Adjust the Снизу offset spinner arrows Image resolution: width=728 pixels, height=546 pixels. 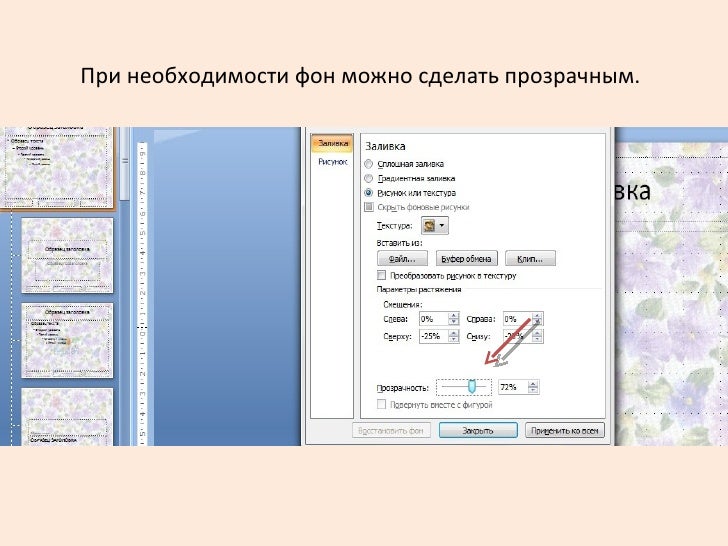click(538, 336)
